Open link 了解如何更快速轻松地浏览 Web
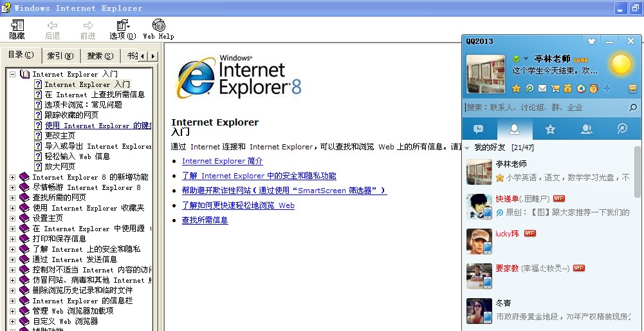 (x=238, y=205)
